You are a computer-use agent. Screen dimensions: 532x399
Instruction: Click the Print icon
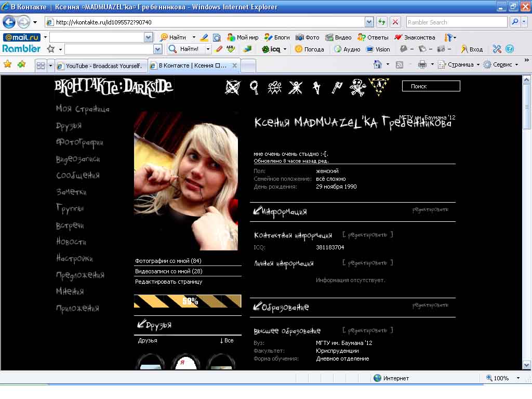click(x=422, y=64)
